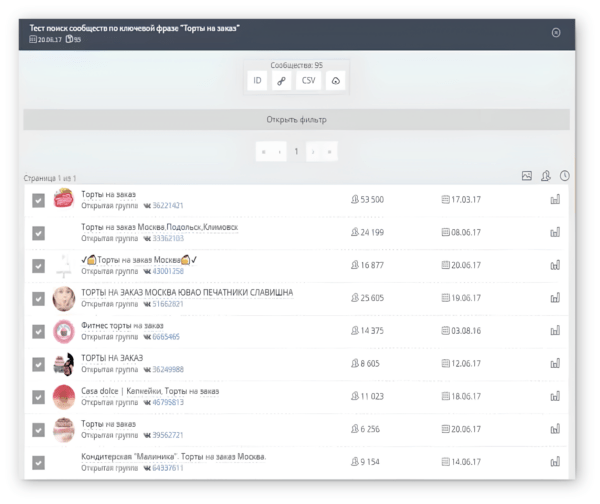The width and height of the screenshot is (600, 504).
Task: Open VK link 6665465
Action: click(166, 337)
